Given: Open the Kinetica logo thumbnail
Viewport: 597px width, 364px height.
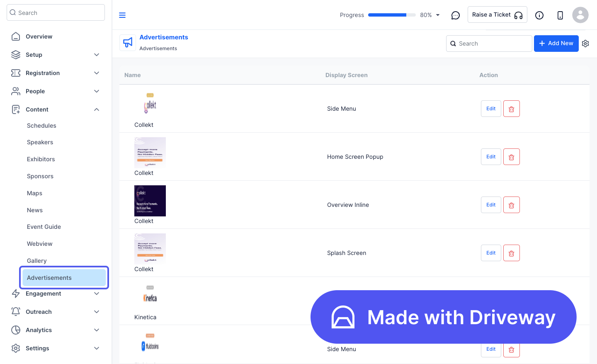Looking at the screenshot, I should click(x=150, y=297).
